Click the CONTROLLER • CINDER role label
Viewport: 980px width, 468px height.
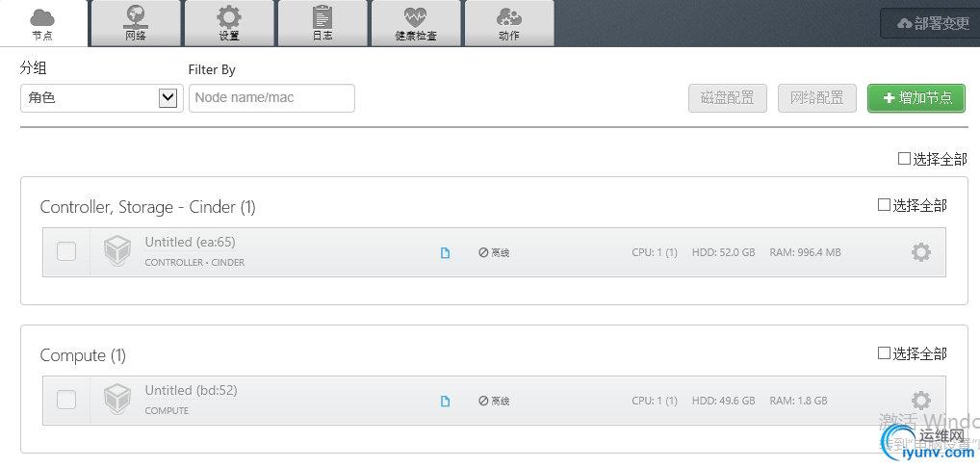click(194, 263)
